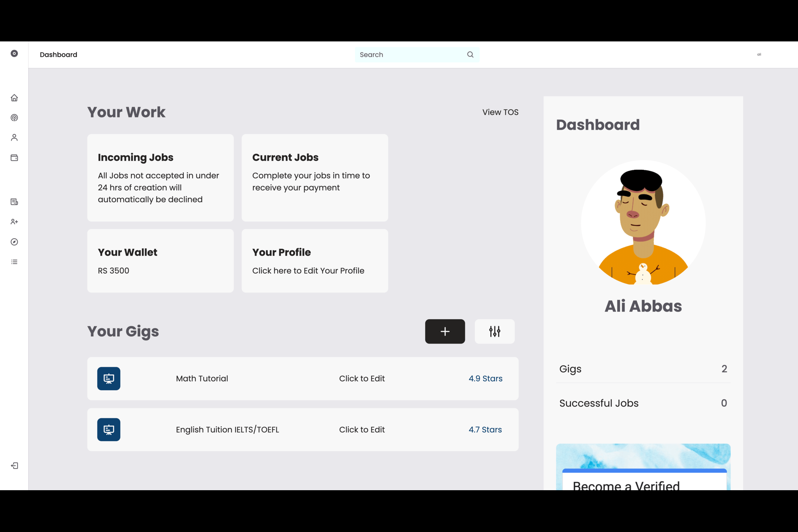Click Ali Abbas avatar picture

coord(643,223)
